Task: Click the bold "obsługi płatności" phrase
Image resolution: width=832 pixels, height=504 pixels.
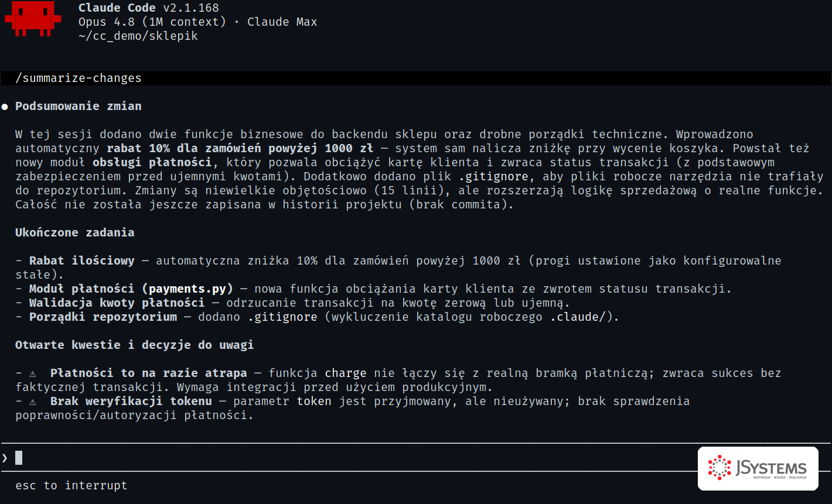Action: [x=152, y=163]
